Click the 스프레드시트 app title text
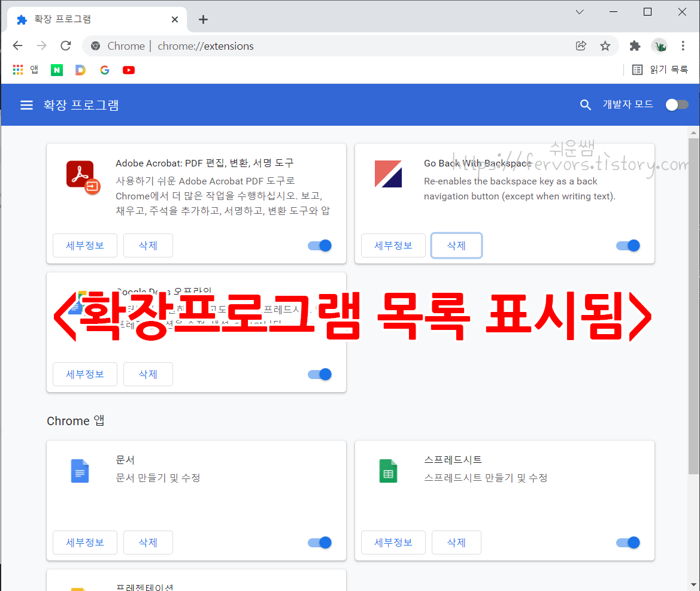The image size is (700, 591). (453, 459)
